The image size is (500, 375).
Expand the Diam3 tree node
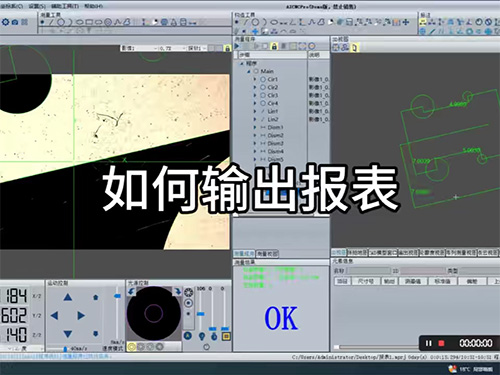(x=255, y=143)
